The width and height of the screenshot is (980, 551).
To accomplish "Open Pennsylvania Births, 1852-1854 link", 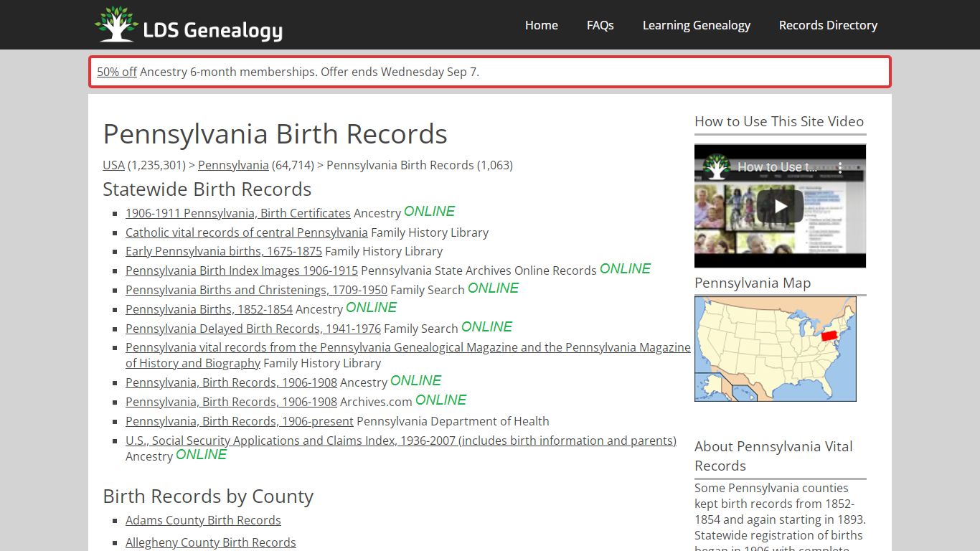I will (x=209, y=309).
